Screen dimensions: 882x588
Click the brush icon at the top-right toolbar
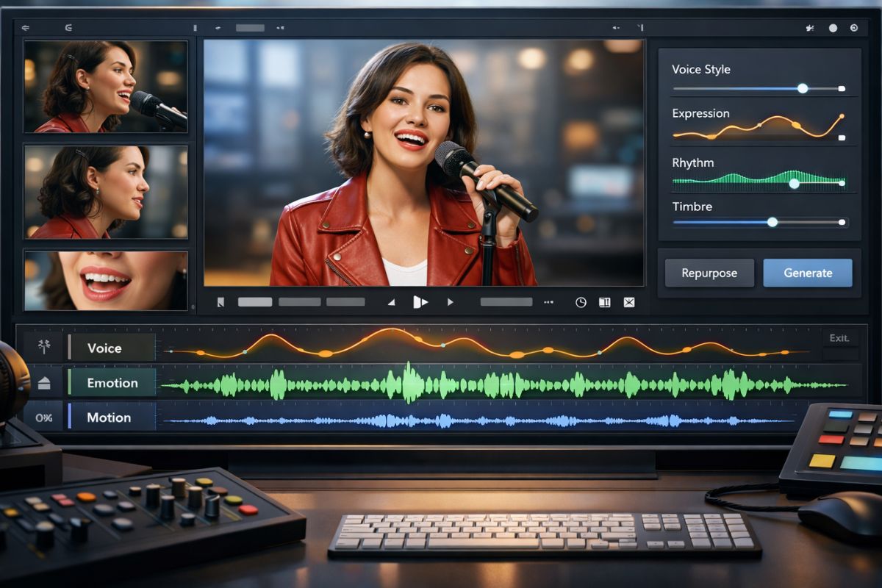coord(809,28)
